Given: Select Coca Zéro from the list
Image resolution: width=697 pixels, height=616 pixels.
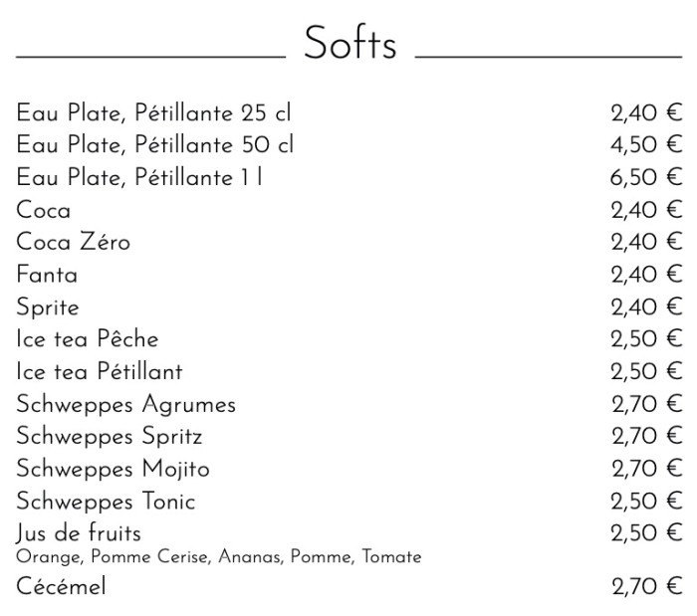Looking at the screenshot, I should point(73,242).
